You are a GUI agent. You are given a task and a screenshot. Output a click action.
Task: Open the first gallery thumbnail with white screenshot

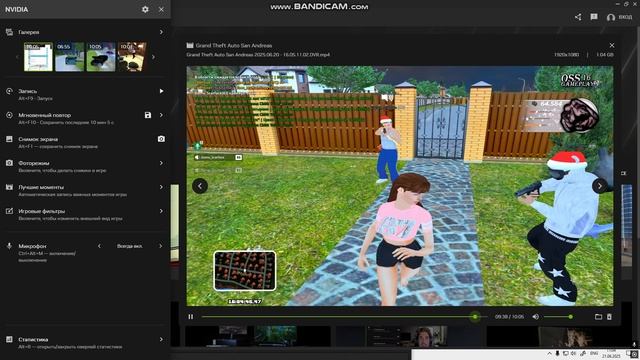click(x=38, y=57)
